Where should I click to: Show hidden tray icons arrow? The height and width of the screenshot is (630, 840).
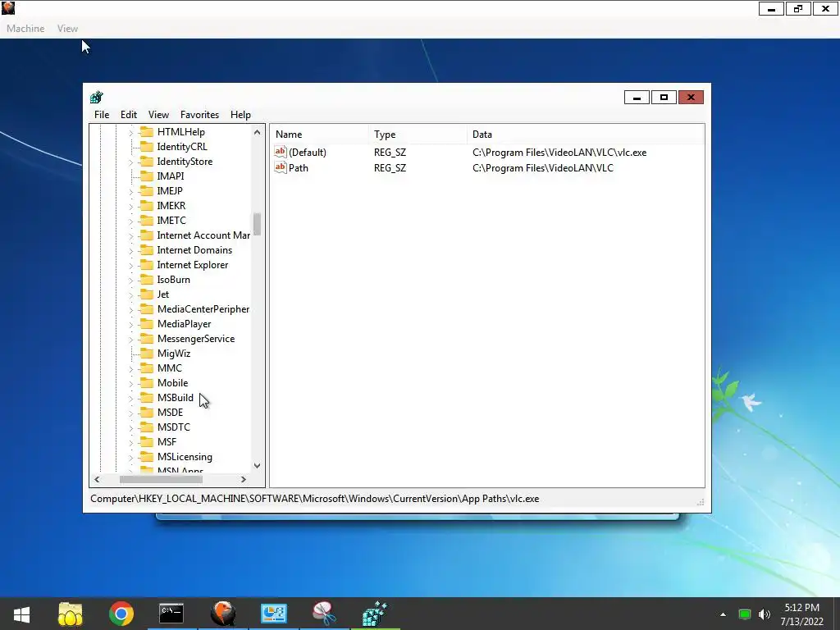click(724, 614)
